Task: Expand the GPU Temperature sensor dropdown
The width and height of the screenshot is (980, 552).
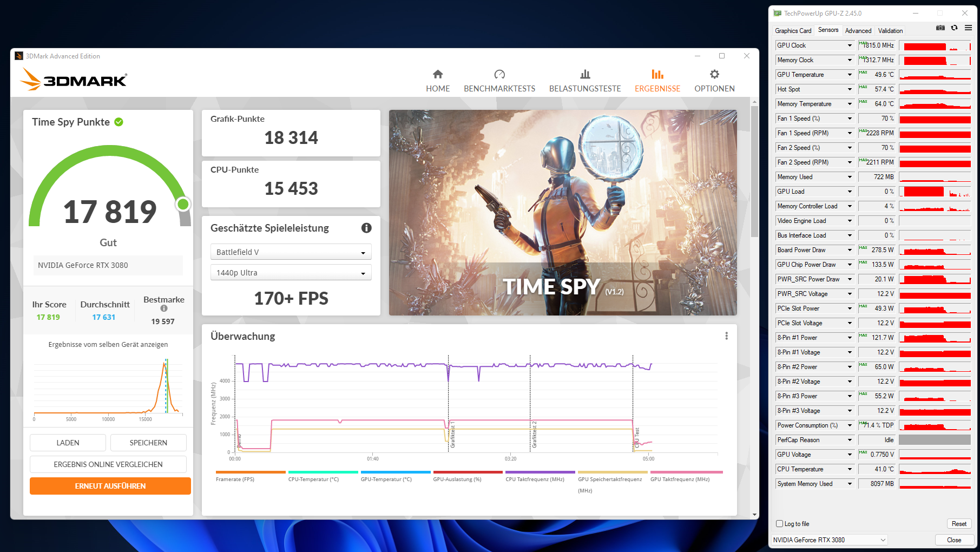Action: click(850, 75)
